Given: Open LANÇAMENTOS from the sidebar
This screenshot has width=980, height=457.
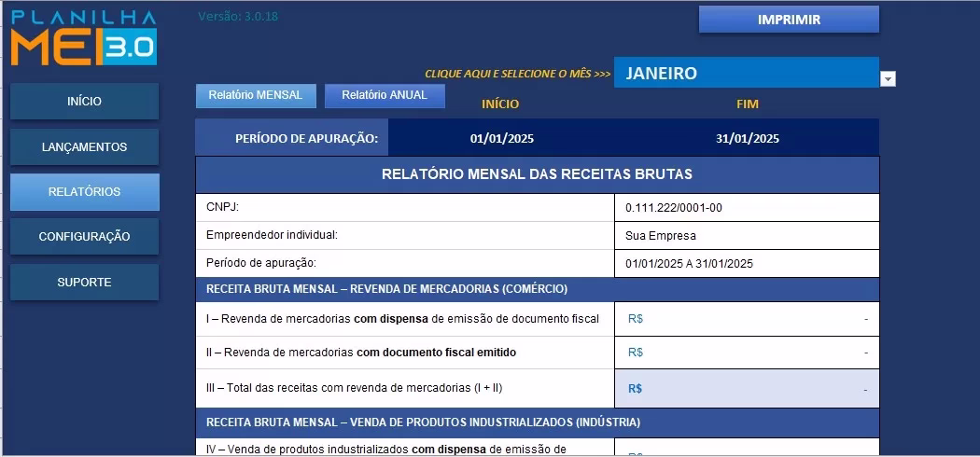Looking at the screenshot, I should coord(84,147).
